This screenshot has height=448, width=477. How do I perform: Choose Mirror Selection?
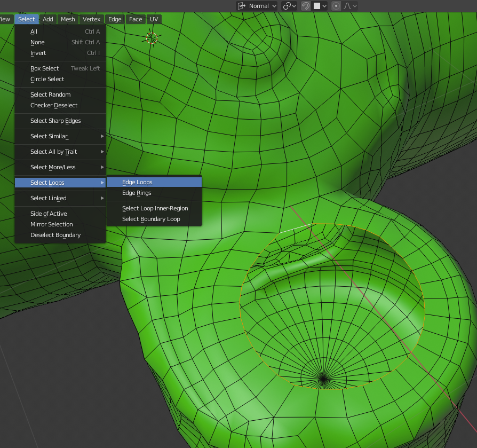click(60, 224)
